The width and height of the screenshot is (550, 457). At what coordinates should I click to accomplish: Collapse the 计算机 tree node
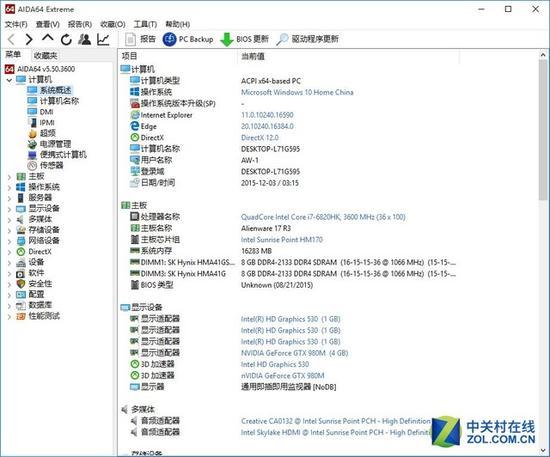point(9,80)
